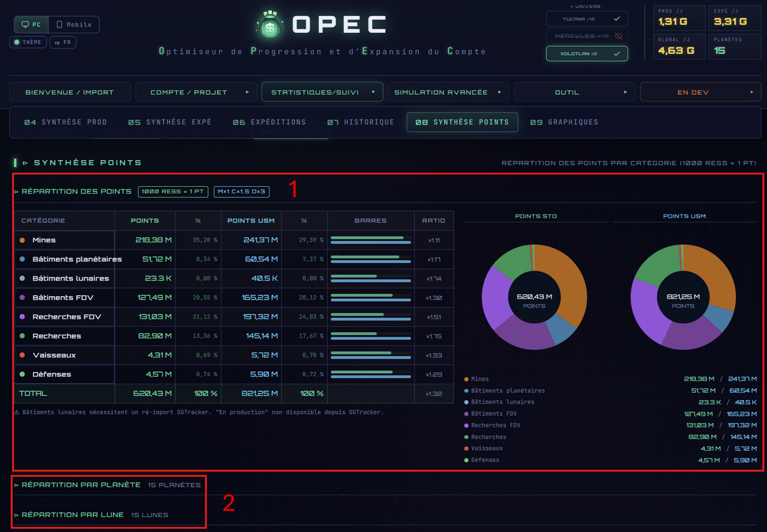
Task: Open the 05 SYNTHÈSE EXPÉ tab
Action: click(170, 122)
